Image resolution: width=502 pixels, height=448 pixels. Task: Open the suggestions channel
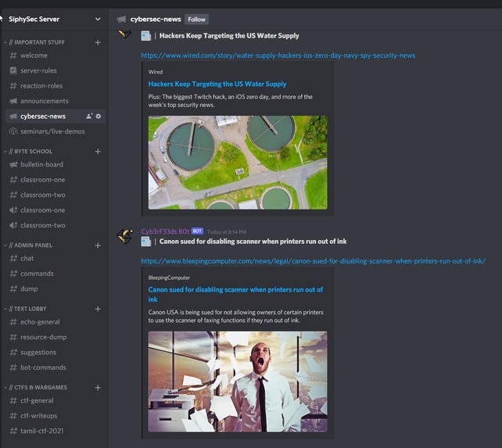coord(55,353)
